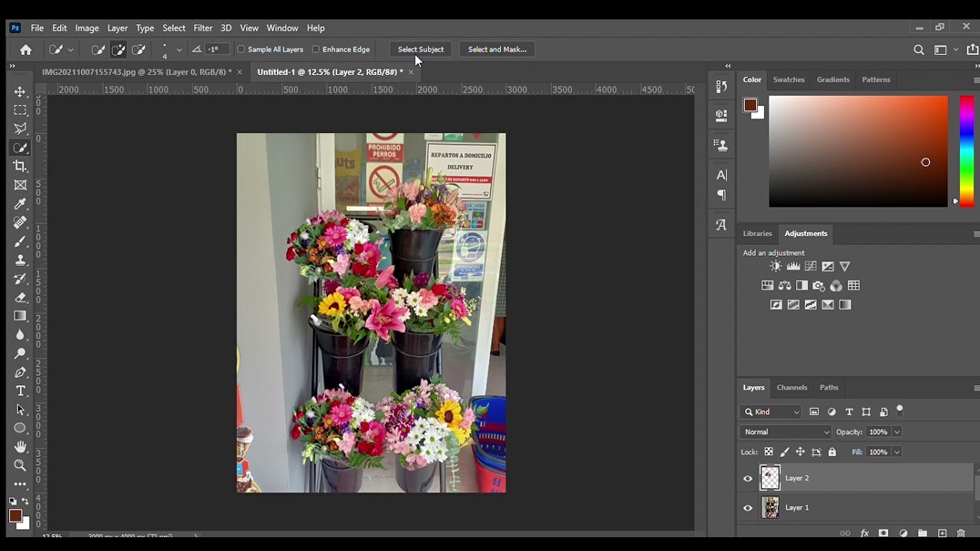Image resolution: width=980 pixels, height=551 pixels.
Task: Open the Layer menu
Action: (117, 28)
